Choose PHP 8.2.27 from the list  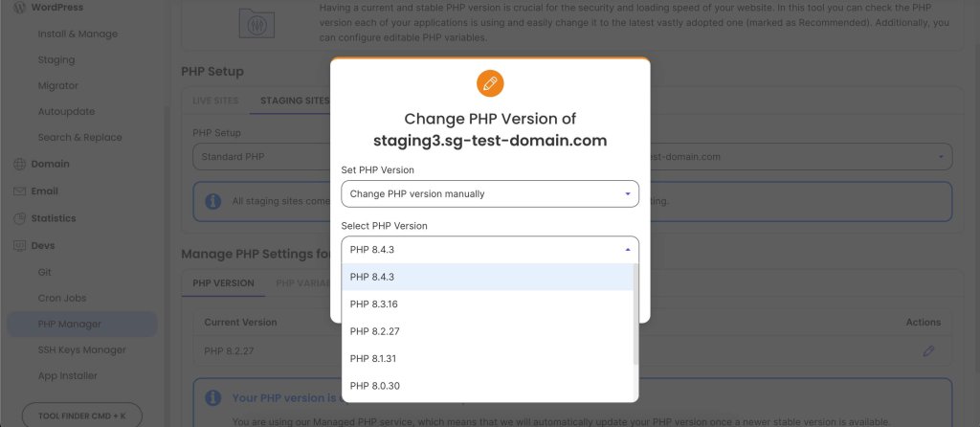(x=487, y=331)
